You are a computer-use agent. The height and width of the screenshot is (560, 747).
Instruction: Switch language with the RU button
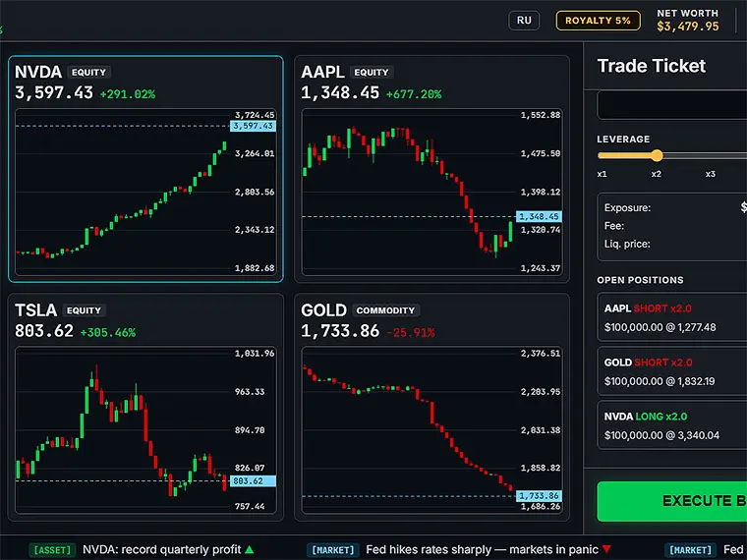pos(524,21)
